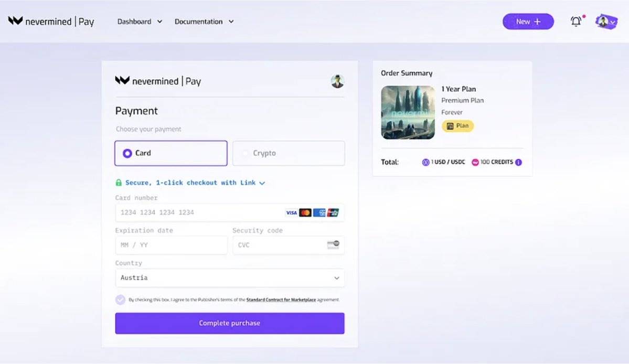Expand the Country dropdown showing Austria
This screenshot has height=364, width=629.
[x=230, y=278]
